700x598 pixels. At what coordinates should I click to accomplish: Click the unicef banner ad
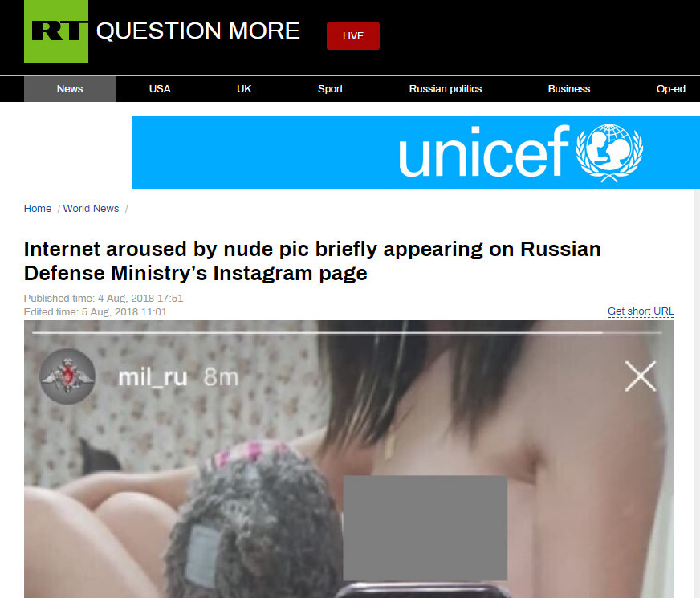tap(416, 153)
